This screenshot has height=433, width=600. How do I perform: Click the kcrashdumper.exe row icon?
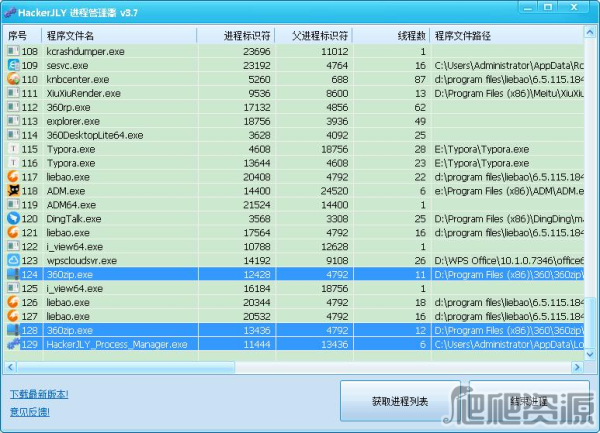click(x=13, y=51)
